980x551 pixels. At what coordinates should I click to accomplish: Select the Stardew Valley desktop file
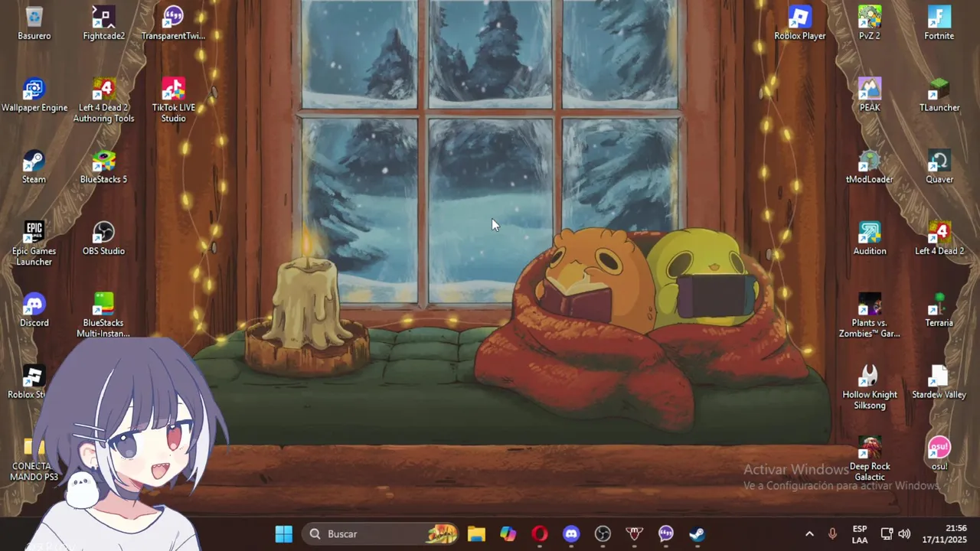(939, 382)
